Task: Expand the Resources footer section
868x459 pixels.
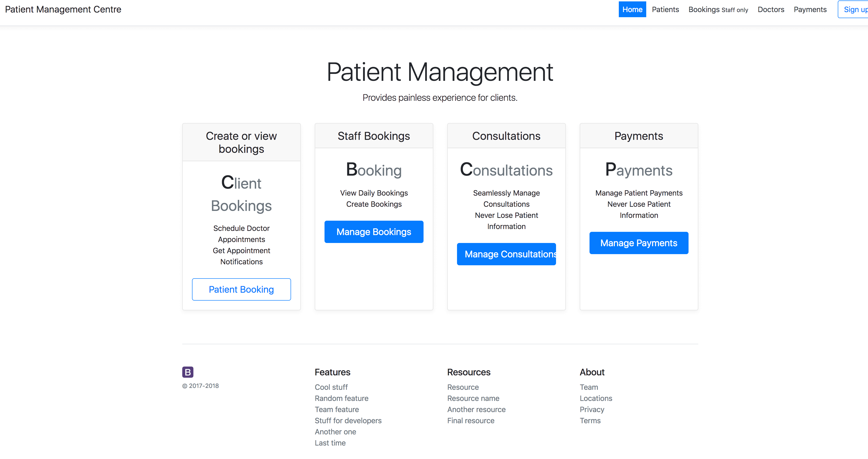Action: 468,372
